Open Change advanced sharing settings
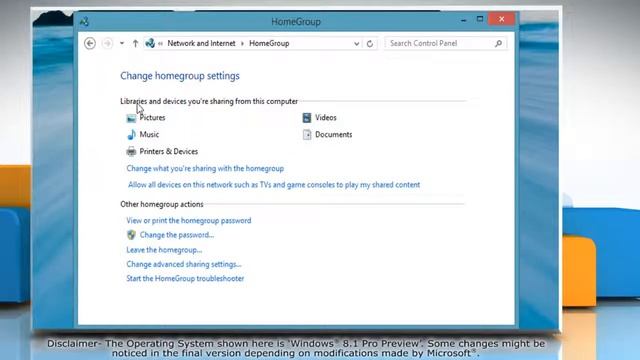The width and height of the screenshot is (640, 360). click(184, 264)
